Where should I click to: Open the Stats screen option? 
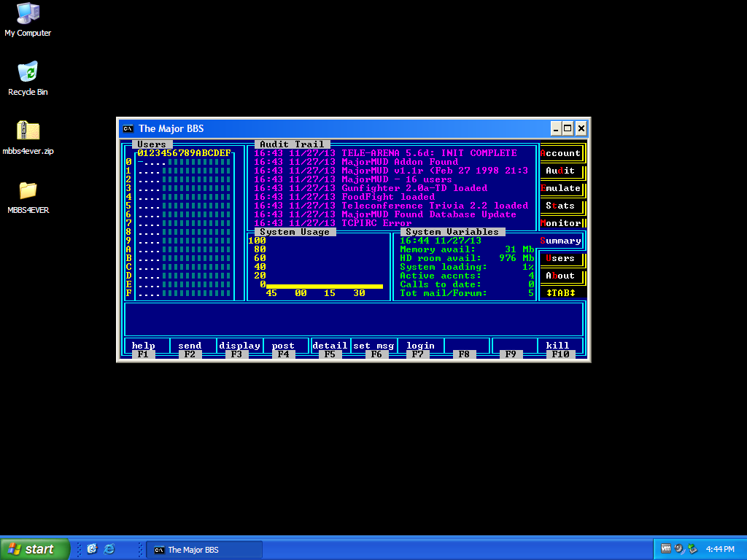561,206
